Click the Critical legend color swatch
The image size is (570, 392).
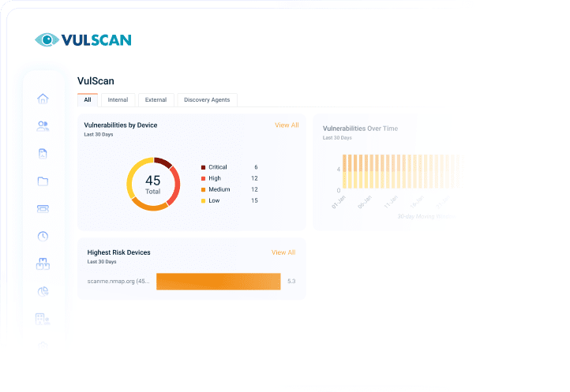point(203,167)
